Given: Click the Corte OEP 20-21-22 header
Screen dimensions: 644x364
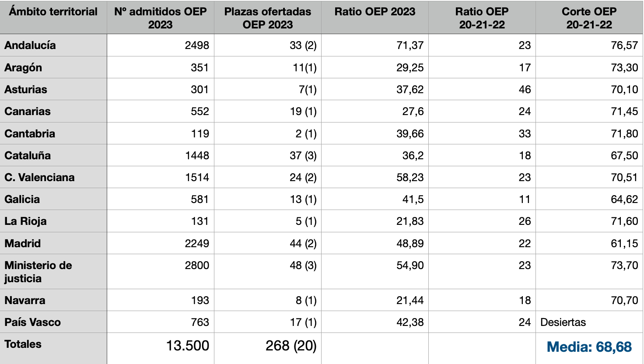Looking at the screenshot, I should click(x=589, y=18).
